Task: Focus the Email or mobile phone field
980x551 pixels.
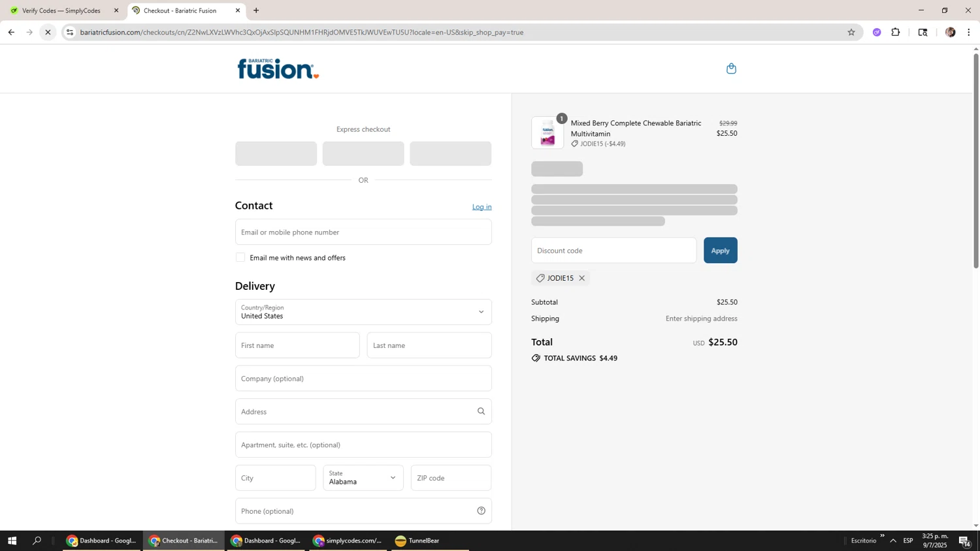Action: coord(363,232)
